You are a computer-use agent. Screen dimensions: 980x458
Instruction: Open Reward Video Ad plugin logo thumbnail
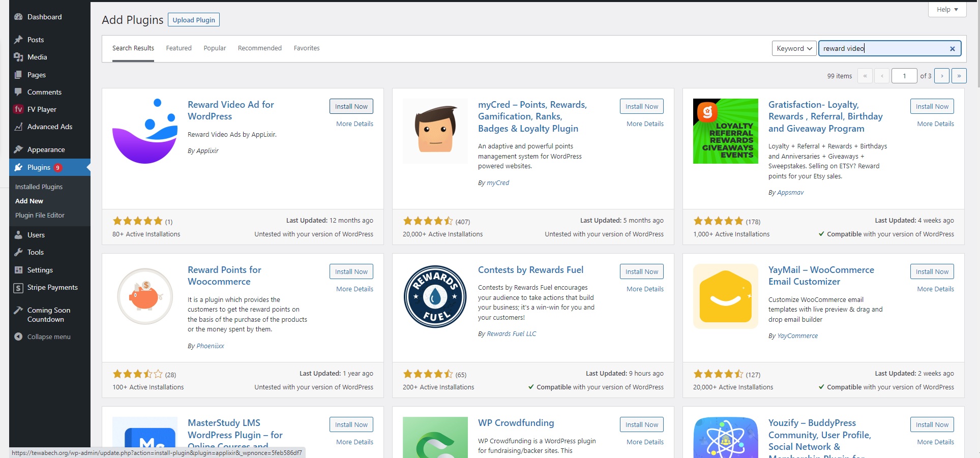click(x=145, y=131)
